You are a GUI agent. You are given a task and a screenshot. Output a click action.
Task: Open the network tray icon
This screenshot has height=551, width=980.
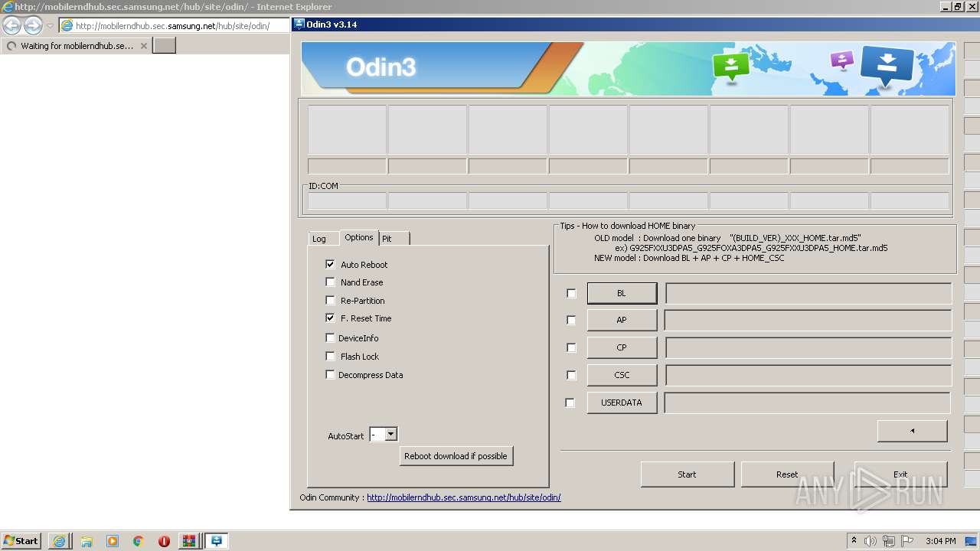[889, 541]
